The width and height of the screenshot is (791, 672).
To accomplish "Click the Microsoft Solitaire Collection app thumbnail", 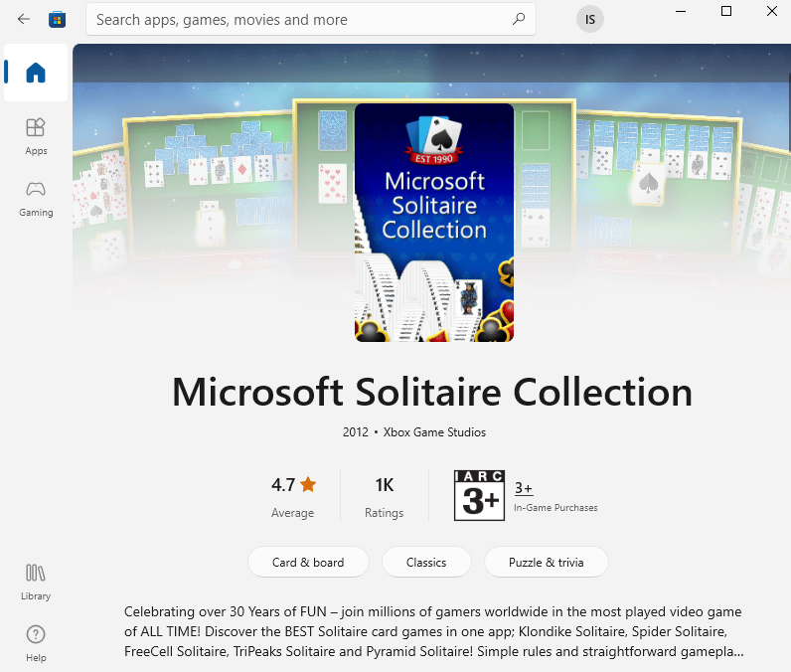I will pyautogui.click(x=434, y=223).
